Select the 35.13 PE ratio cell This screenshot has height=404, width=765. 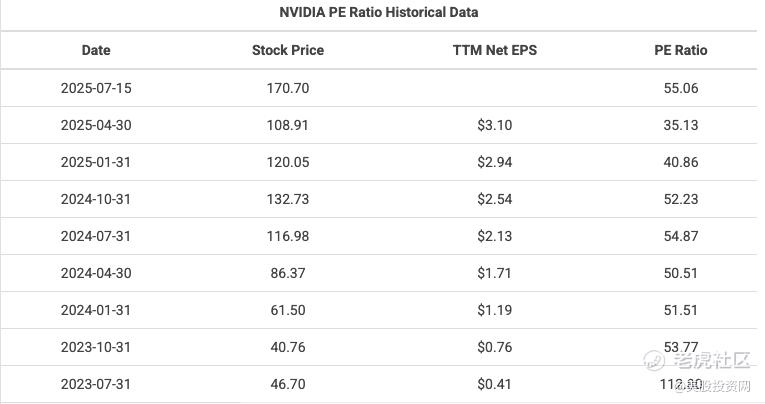pos(681,125)
